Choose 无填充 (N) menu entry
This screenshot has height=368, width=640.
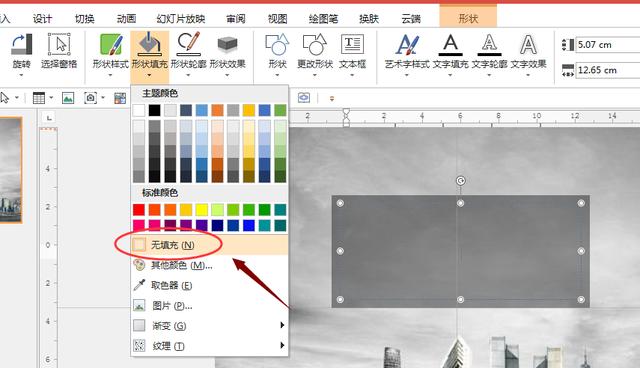pos(210,245)
